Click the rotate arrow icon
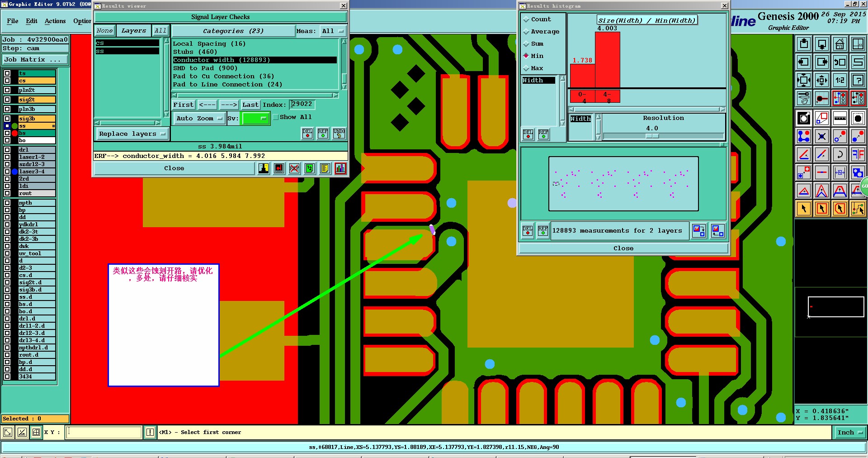Screen dimensions: 868x458 840,154
